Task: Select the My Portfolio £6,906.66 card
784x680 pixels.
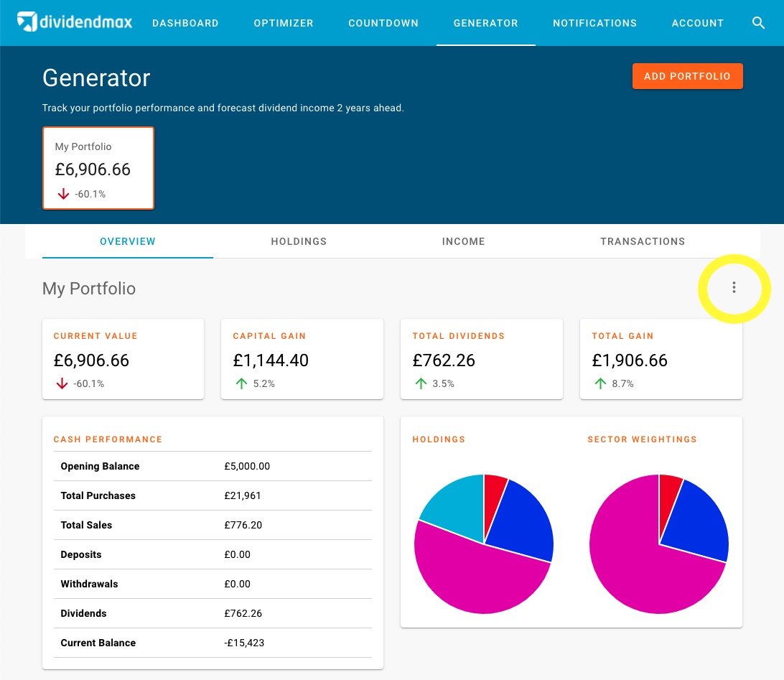Action: (x=98, y=168)
